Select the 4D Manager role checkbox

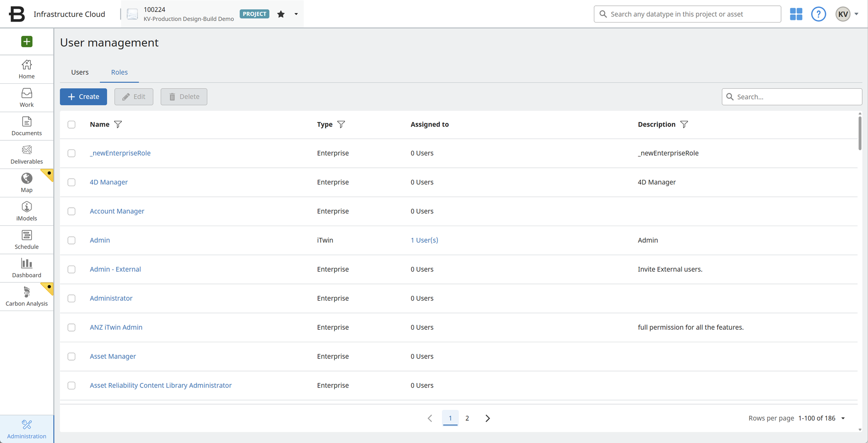pos(72,182)
